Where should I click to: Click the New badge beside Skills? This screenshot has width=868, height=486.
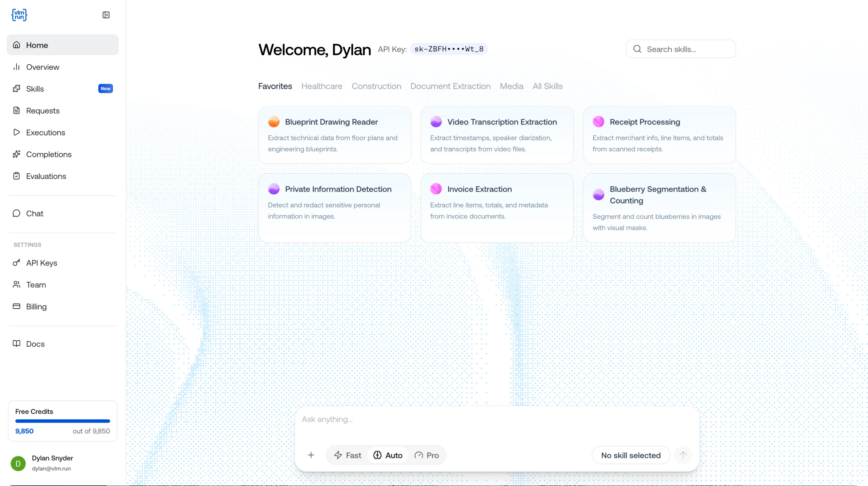pos(106,88)
